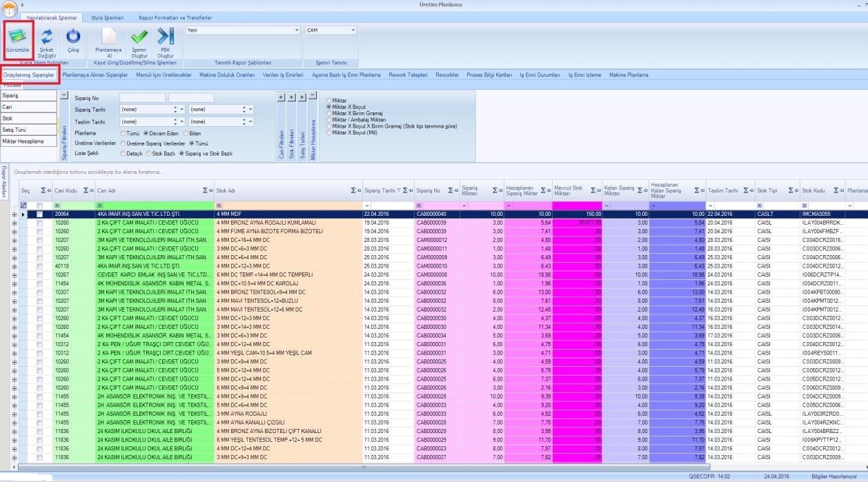Screen dimensions: 868x482
Task: Expand row details for CAB0000040 order
Action: tap(14, 214)
